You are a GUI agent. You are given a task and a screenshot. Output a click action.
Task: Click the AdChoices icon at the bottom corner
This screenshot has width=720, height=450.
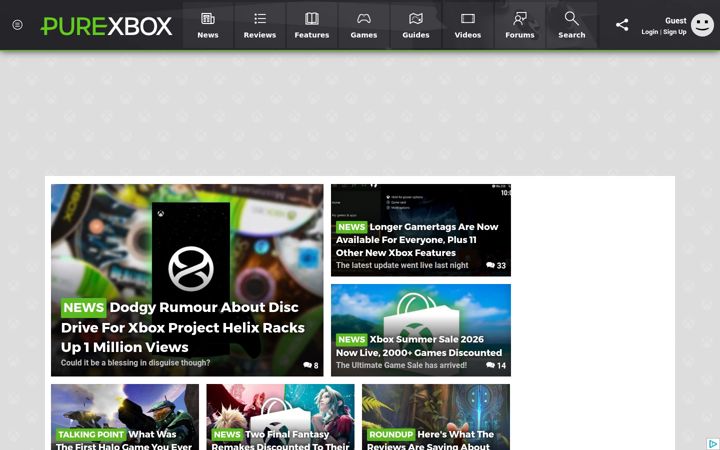click(713, 444)
